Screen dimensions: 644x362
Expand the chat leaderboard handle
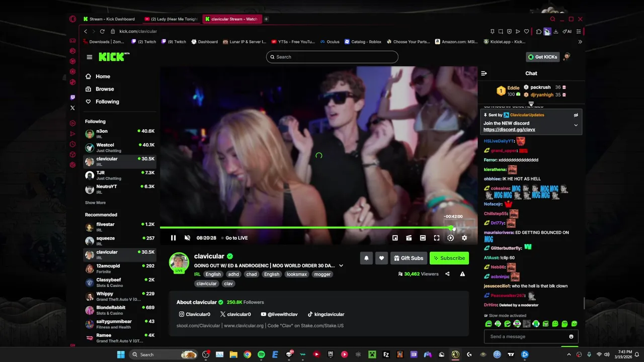coord(531,104)
